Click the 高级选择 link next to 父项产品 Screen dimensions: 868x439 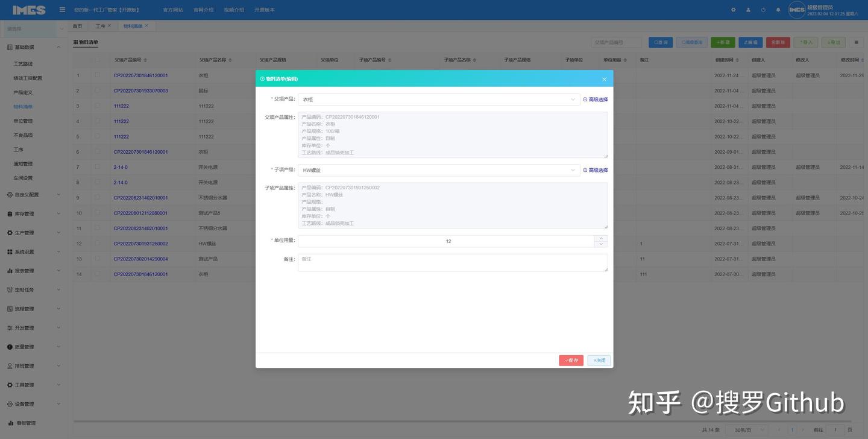tap(596, 99)
